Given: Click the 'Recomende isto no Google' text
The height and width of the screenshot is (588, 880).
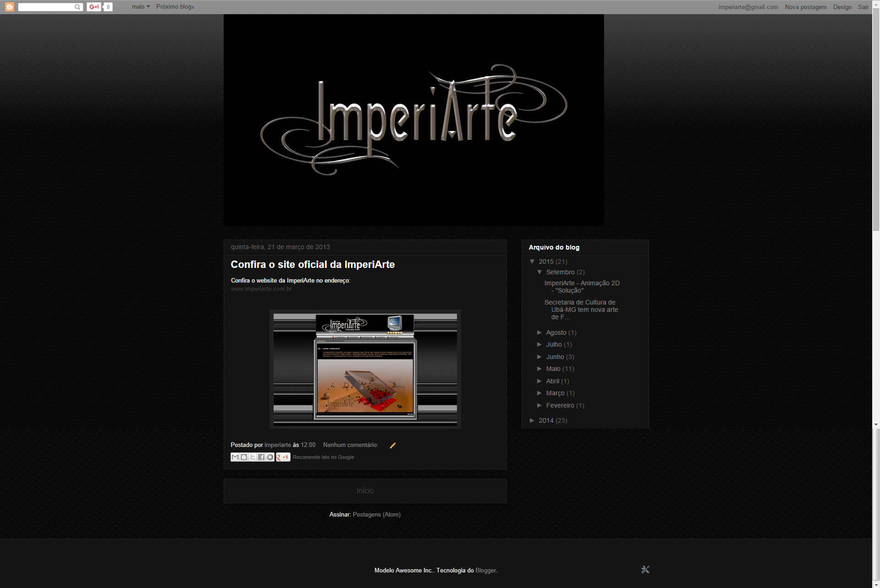Looking at the screenshot, I should pyautogui.click(x=324, y=457).
